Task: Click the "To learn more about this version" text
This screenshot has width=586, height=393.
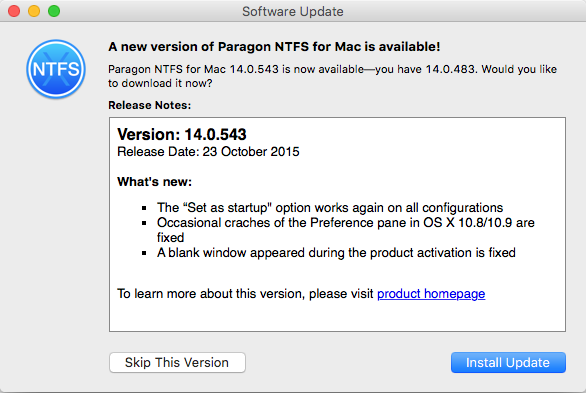Action: [x=245, y=294]
